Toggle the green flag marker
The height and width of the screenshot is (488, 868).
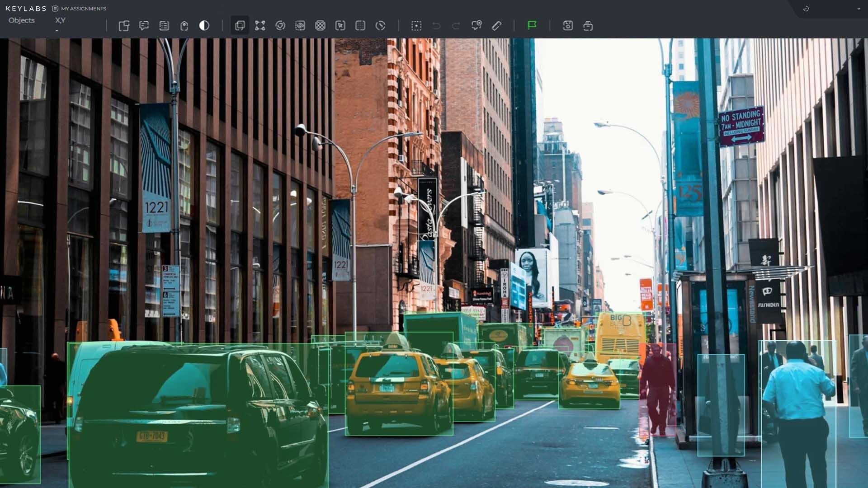point(533,25)
